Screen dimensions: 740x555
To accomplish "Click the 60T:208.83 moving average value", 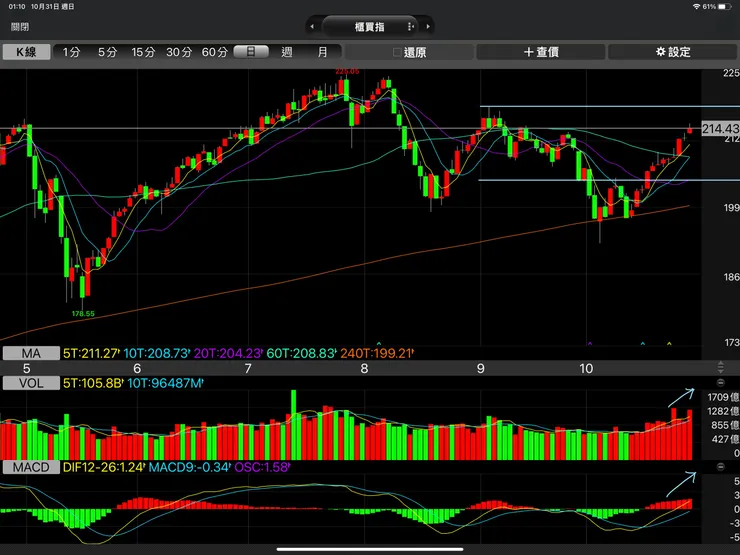I will point(302,353).
